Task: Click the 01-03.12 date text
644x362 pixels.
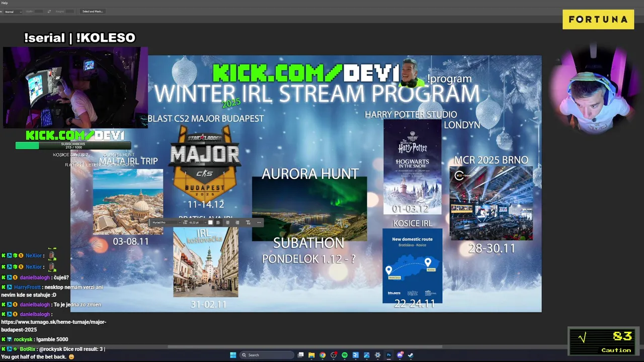Action: 410,209
